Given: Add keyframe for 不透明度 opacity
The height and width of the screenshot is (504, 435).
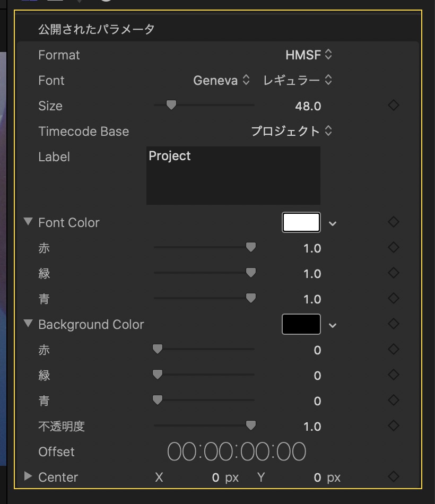Looking at the screenshot, I should tap(393, 426).
